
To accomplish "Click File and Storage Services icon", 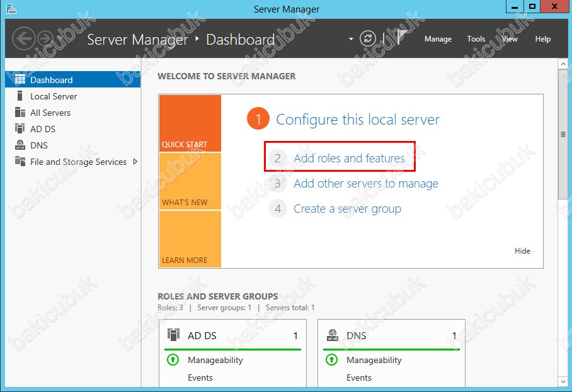I will coord(20,161).
